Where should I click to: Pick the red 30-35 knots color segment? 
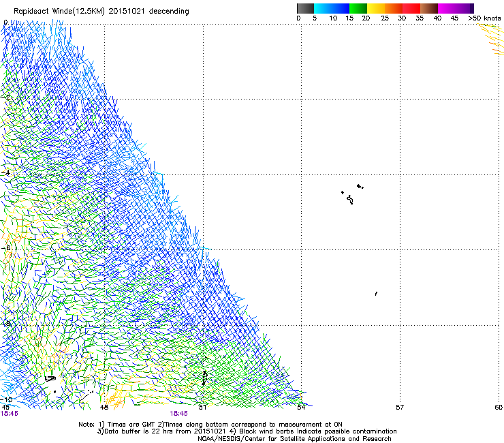(411, 8)
